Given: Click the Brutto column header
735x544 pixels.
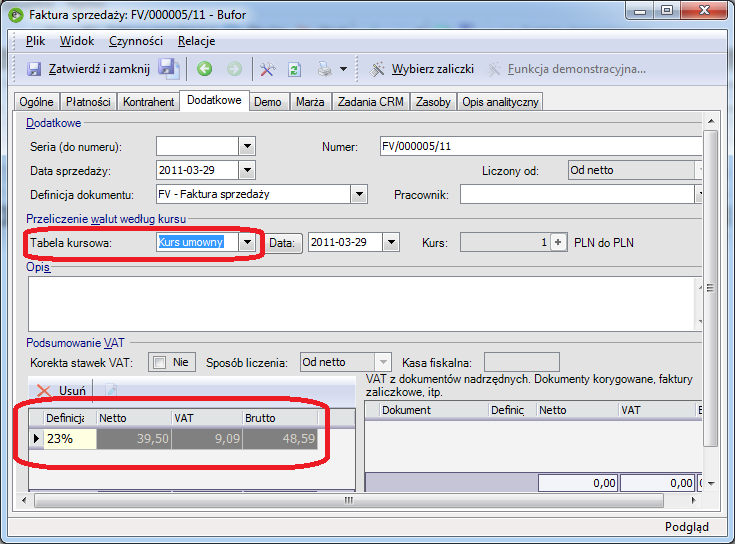Looking at the screenshot, I should coord(280,418).
